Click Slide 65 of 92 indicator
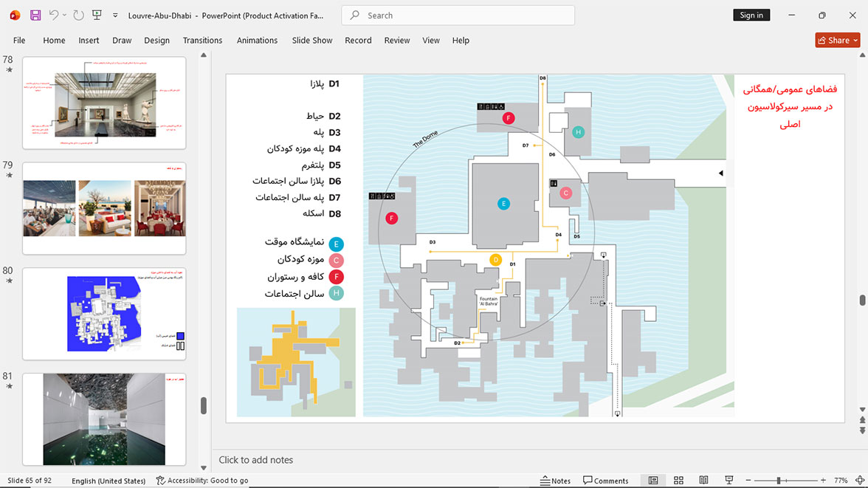 click(30, 480)
